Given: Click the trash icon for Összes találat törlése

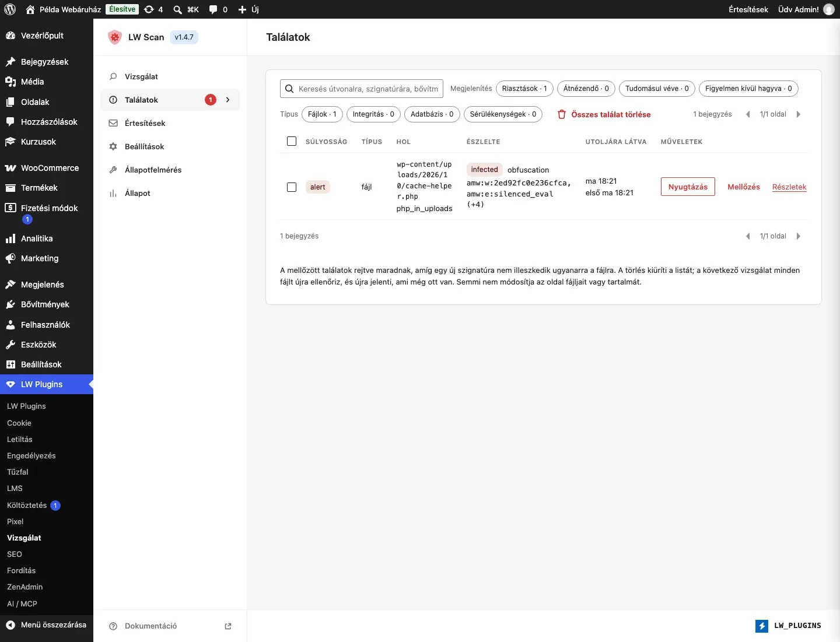Looking at the screenshot, I should point(562,114).
